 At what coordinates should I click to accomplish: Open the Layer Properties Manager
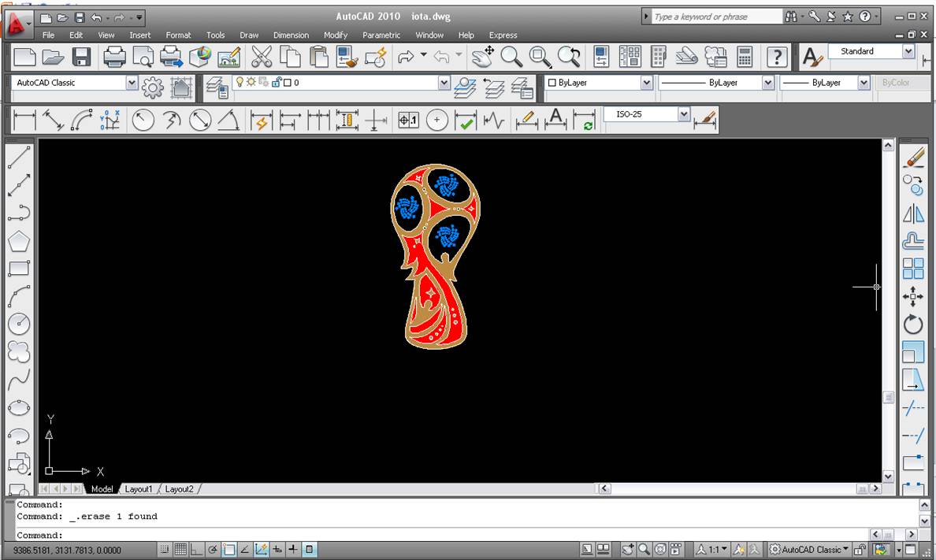click(x=217, y=87)
